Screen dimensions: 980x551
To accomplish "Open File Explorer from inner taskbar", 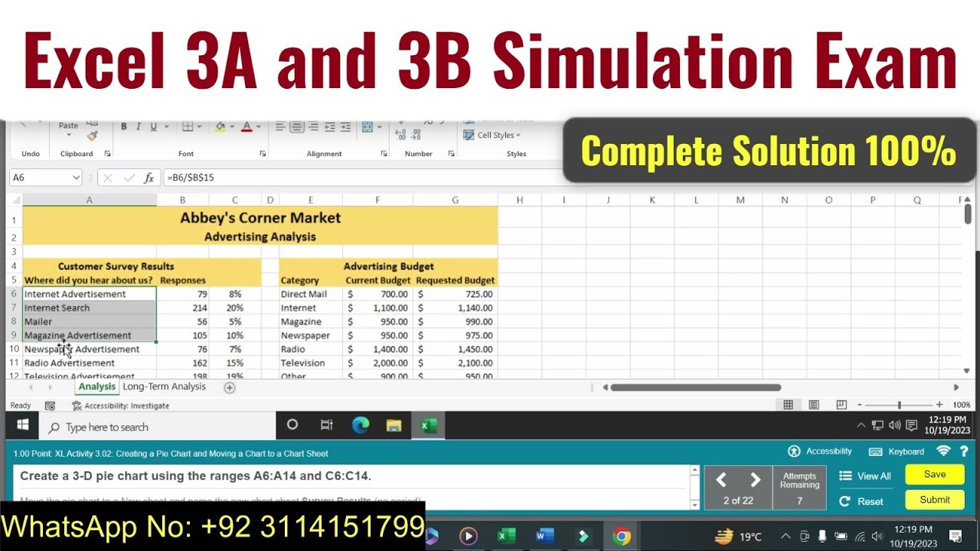I will [x=394, y=425].
